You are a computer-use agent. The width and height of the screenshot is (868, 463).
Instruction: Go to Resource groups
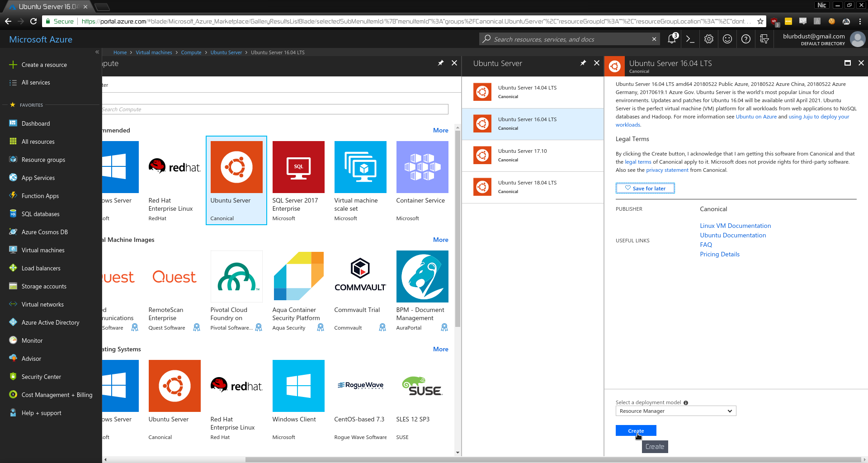coord(43,160)
